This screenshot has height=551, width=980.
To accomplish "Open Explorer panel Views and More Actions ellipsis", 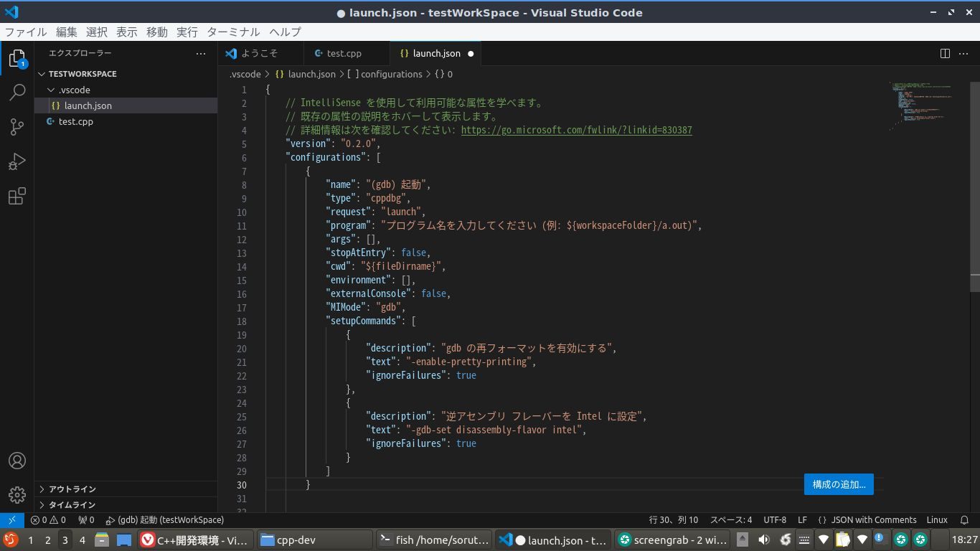I will [x=201, y=53].
